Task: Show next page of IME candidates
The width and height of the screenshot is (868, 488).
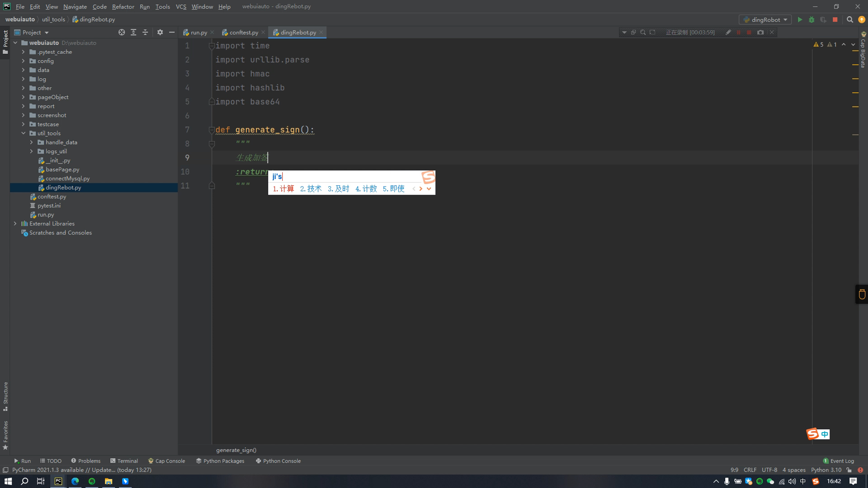Action: [420, 189]
